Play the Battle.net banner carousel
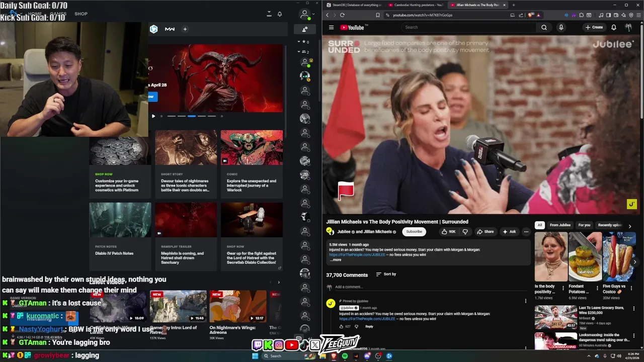The height and width of the screenshot is (362, 644). coord(153,116)
